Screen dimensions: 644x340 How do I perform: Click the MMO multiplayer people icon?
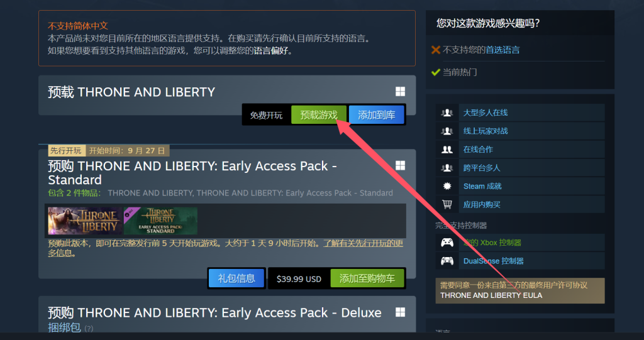click(x=447, y=112)
